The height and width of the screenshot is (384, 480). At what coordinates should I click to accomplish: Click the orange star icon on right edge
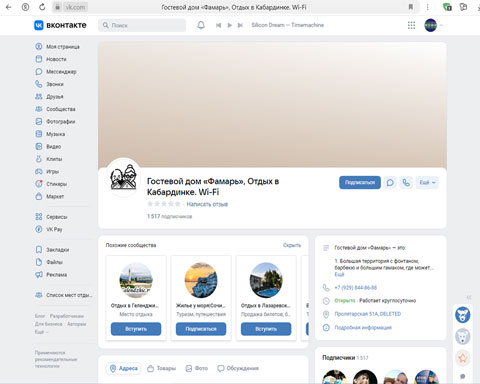tap(463, 358)
